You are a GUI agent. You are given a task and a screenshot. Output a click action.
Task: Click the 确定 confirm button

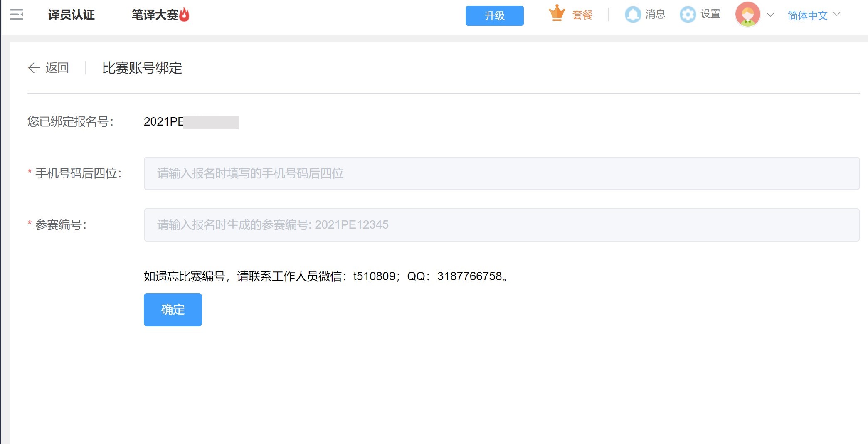click(173, 310)
